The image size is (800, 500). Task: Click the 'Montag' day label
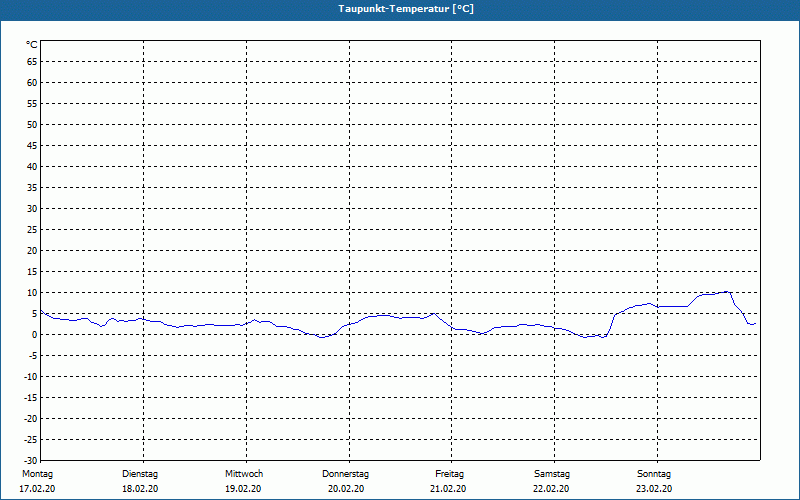[37, 474]
